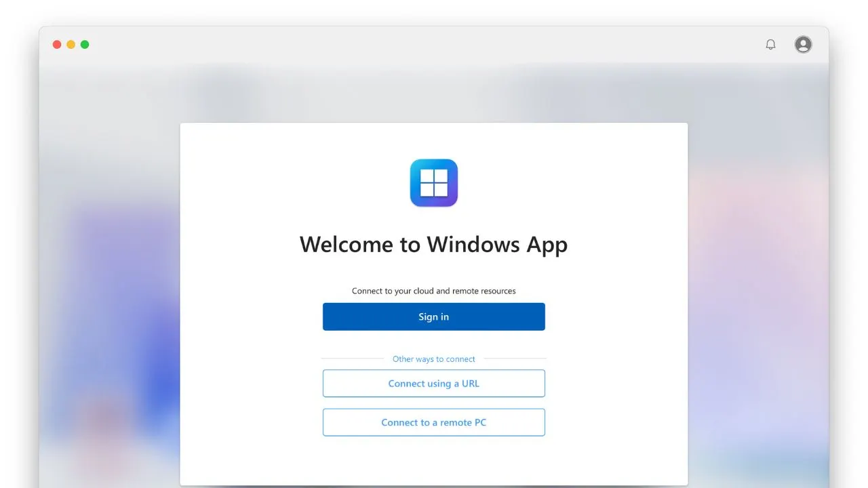The width and height of the screenshot is (868, 488).
Task: Choose Connect using a URL
Action: (x=434, y=384)
